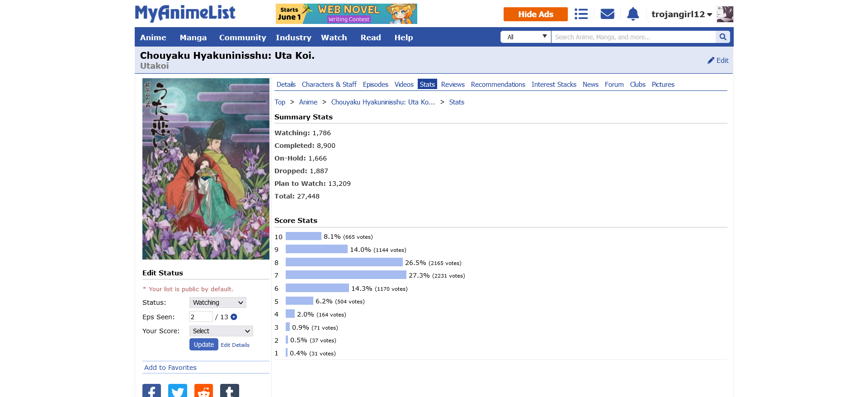Click the plus icon to increment episodes
Image resolution: width=868 pixels, height=397 pixels.
click(x=234, y=317)
